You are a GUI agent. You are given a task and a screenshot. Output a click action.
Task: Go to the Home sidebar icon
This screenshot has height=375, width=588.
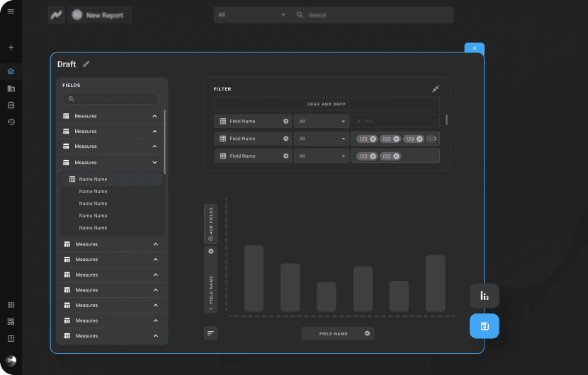(11, 71)
